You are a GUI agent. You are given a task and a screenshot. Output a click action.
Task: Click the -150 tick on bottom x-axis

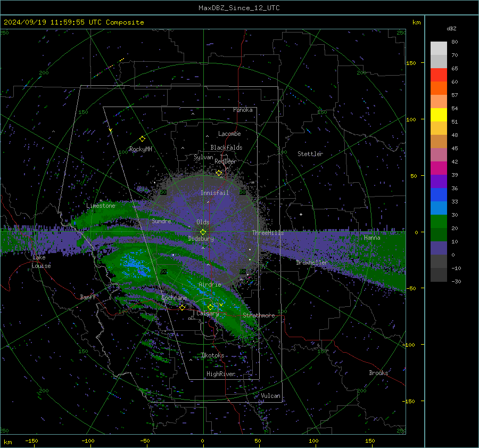click(x=31, y=441)
